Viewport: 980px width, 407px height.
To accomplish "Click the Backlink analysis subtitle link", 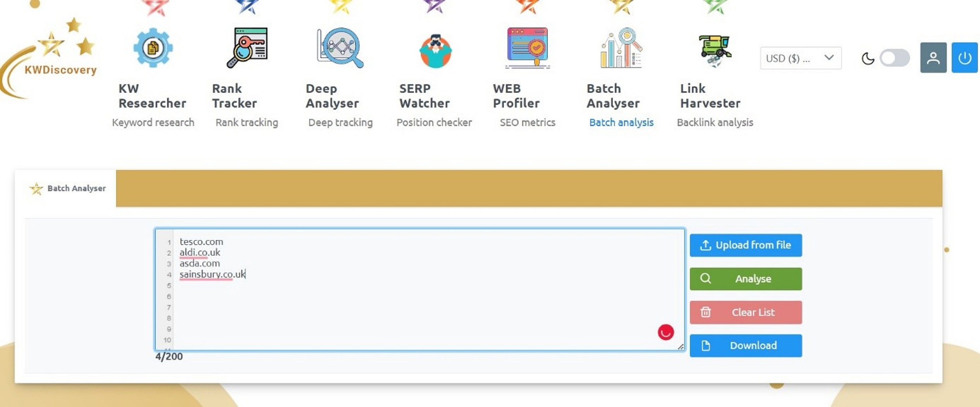I will click(x=715, y=123).
